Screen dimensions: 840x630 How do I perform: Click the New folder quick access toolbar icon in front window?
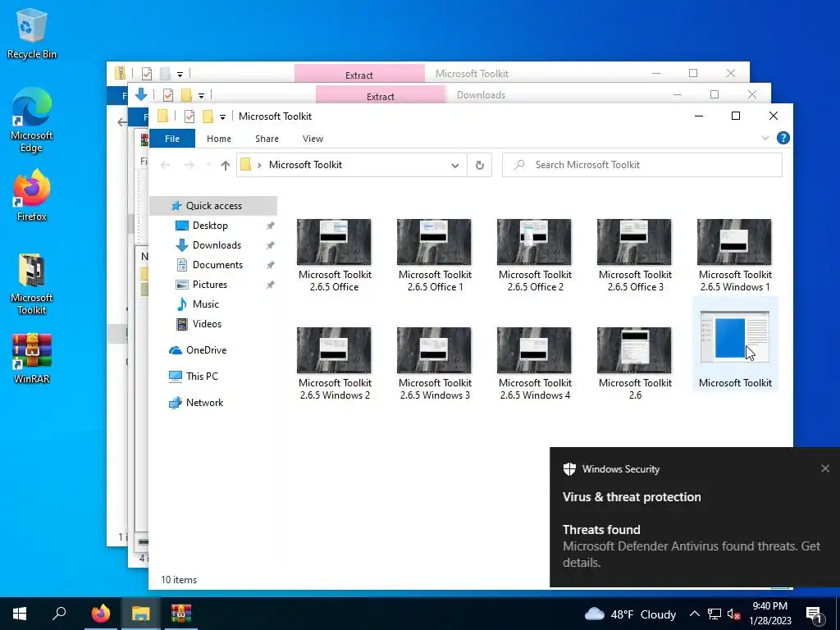208,116
